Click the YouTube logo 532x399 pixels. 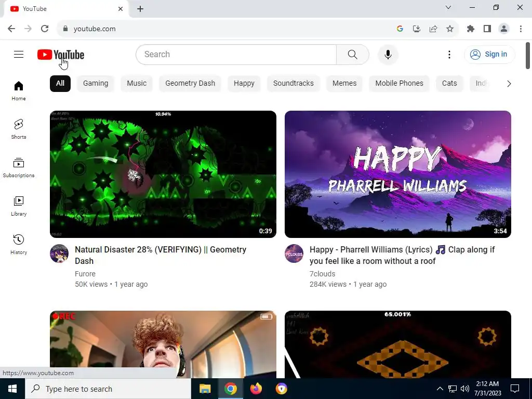[x=61, y=54]
